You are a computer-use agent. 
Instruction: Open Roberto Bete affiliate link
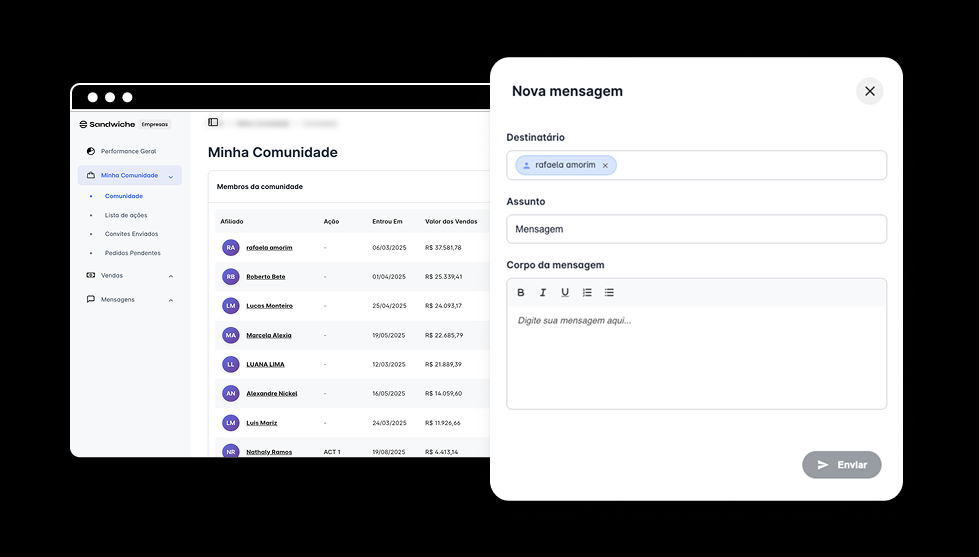click(265, 277)
